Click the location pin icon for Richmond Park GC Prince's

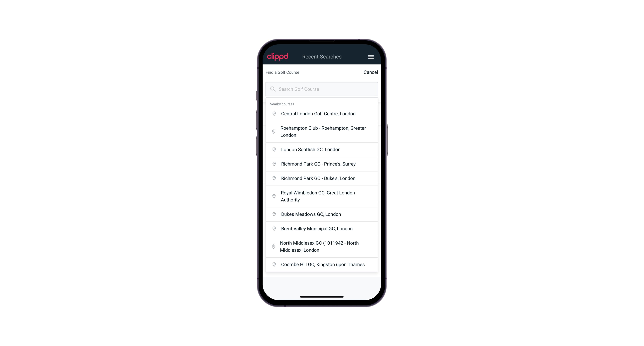click(x=273, y=164)
